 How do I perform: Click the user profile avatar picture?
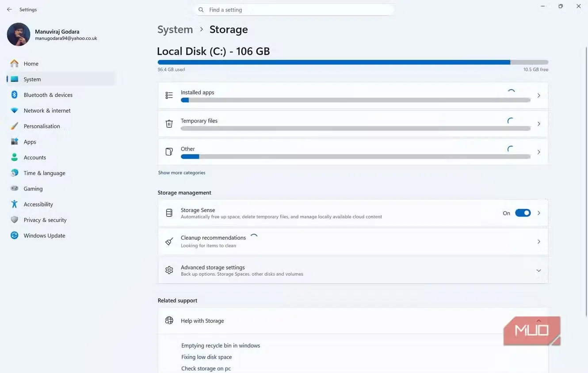click(x=19, y=34)
